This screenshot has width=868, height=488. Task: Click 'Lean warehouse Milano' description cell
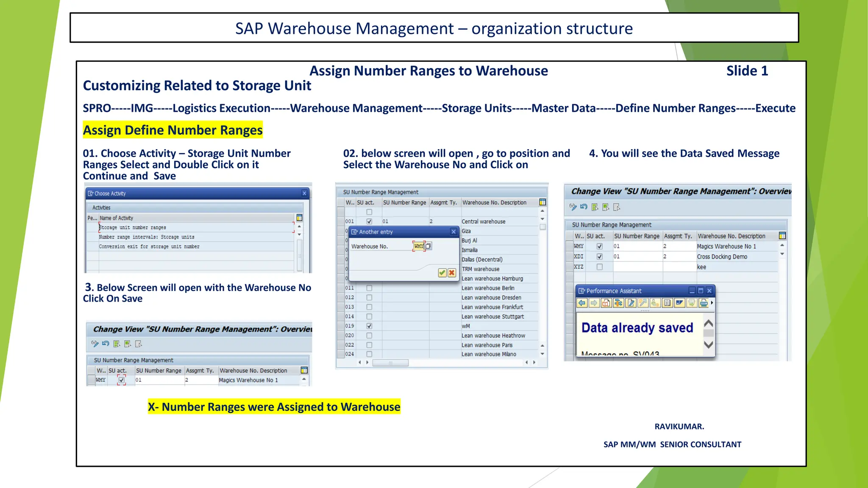tap(499, 354)
